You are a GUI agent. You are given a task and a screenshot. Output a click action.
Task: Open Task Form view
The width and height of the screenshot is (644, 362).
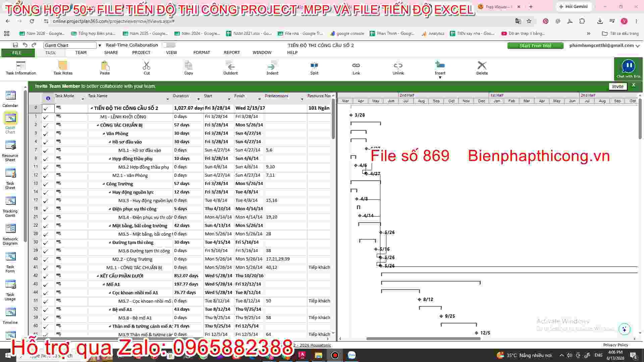point(10,257)
